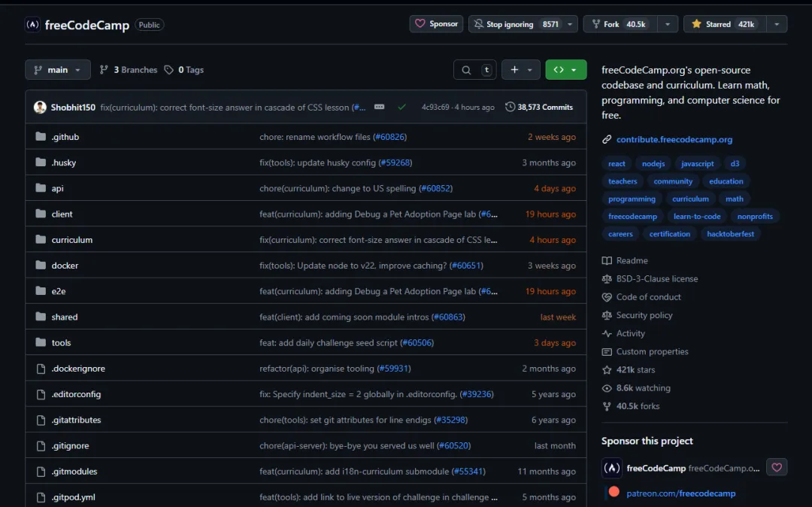Click the Security policy link
This screenshot has width=812, height=507.
click(x=644, y=315)
